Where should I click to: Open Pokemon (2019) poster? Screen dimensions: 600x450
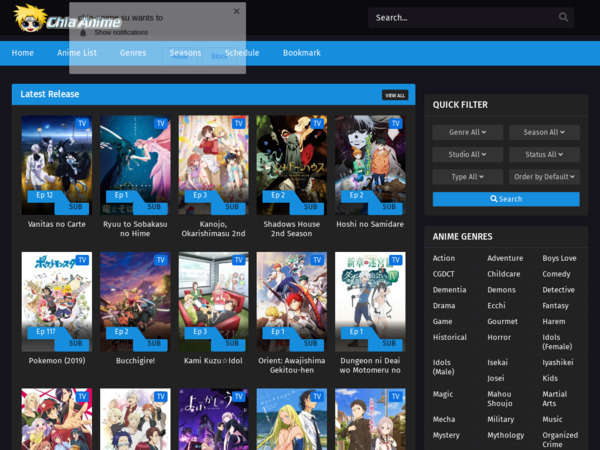[57, 302]
